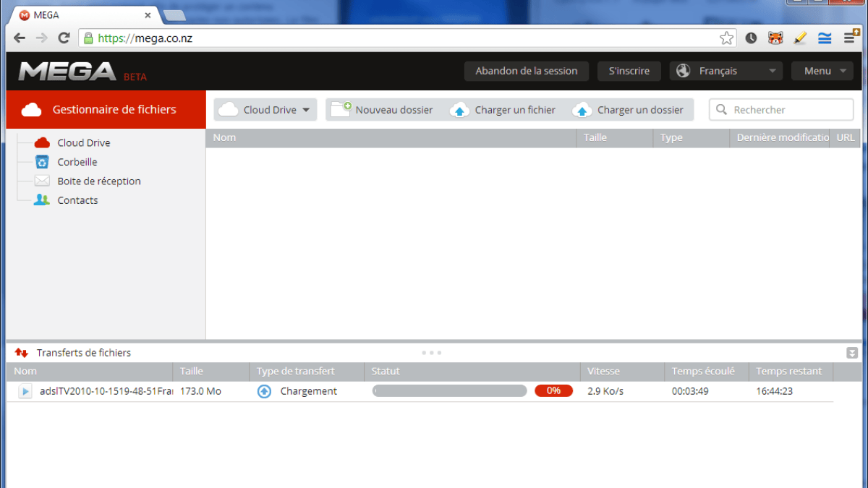Click the globe icon beside Français

click(x=684, y=71)
